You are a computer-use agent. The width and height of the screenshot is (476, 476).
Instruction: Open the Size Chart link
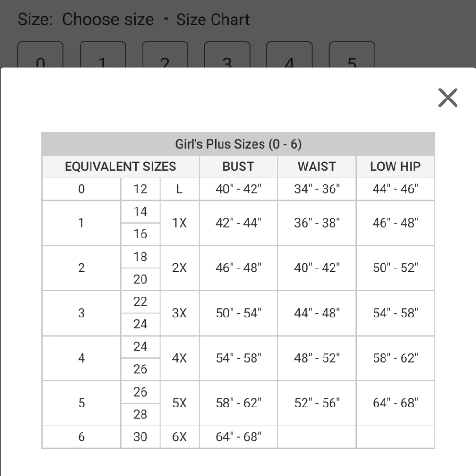[x=213, y=20]
